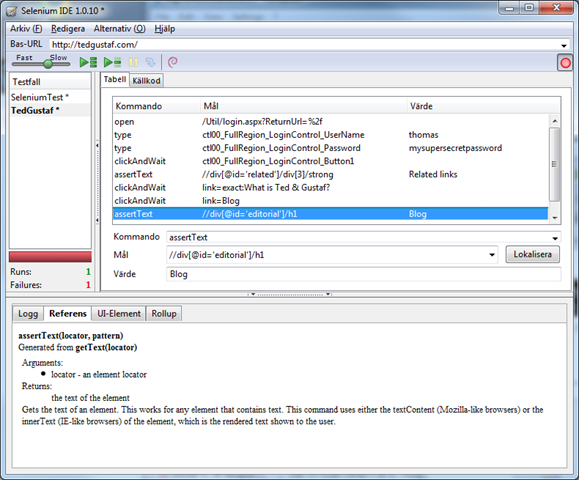Viewport: 579px width, 480px height.
Task: Click the Play entire test suite icon
Action: (x=88, y=62)
